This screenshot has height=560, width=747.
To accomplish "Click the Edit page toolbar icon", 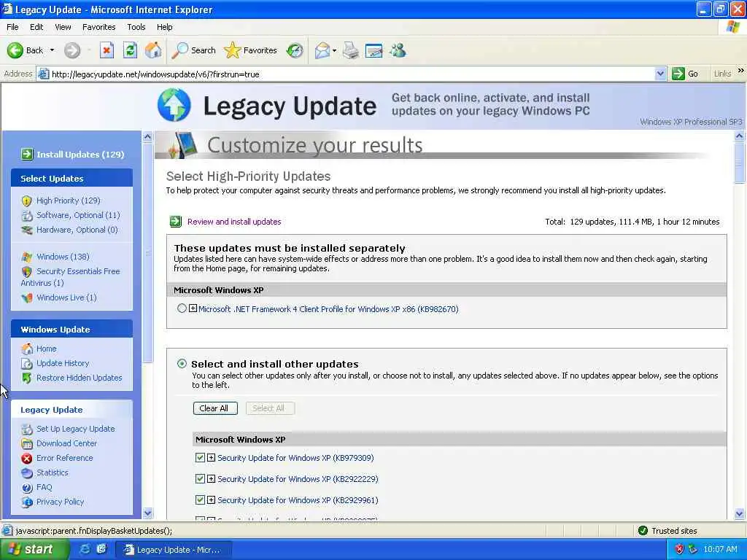I will pos(373,50).
